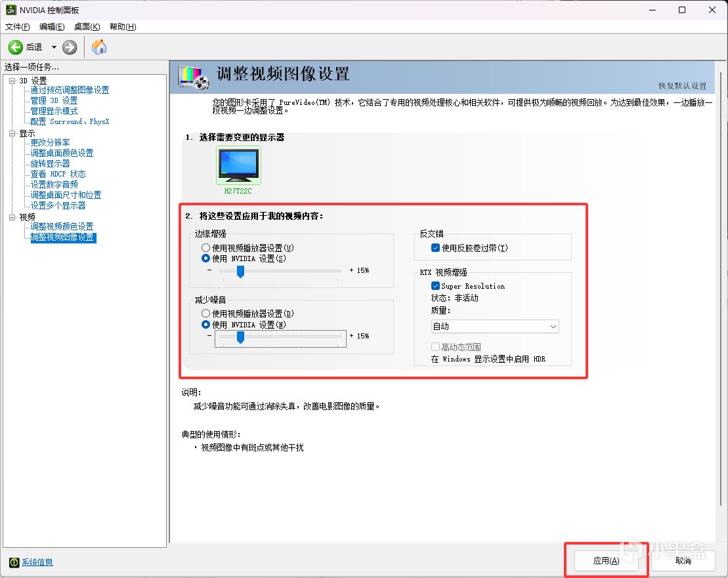Screen dimensions: 728x578
Task: Open the 系统信息 link
Action: coord(37,562)
